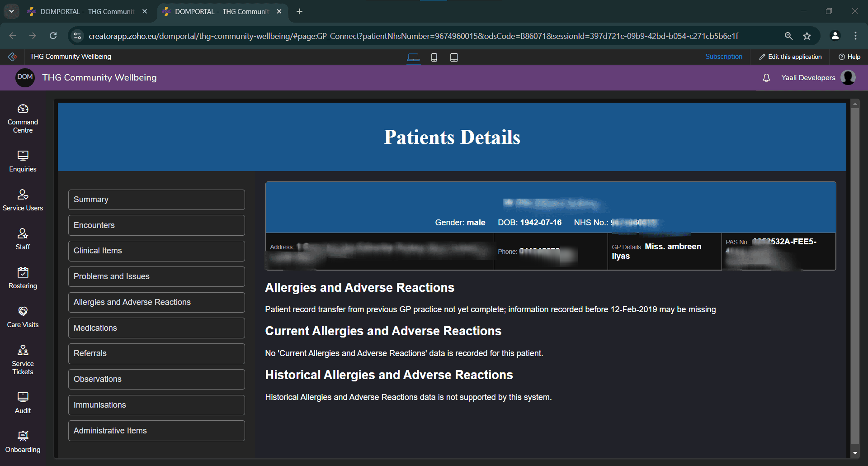Image resolution: width=868 pixels, height=466 pixels.
Task: Switch to desktop preview mode
Action: (413, 57)
